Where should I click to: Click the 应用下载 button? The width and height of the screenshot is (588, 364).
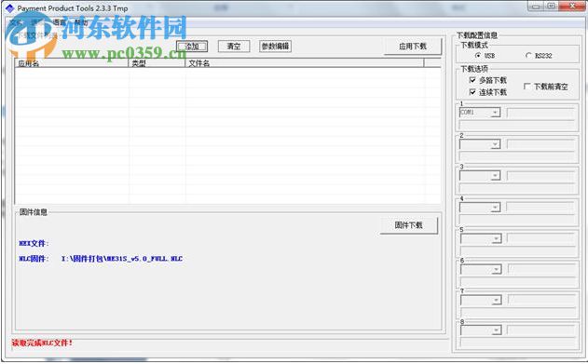413,46
